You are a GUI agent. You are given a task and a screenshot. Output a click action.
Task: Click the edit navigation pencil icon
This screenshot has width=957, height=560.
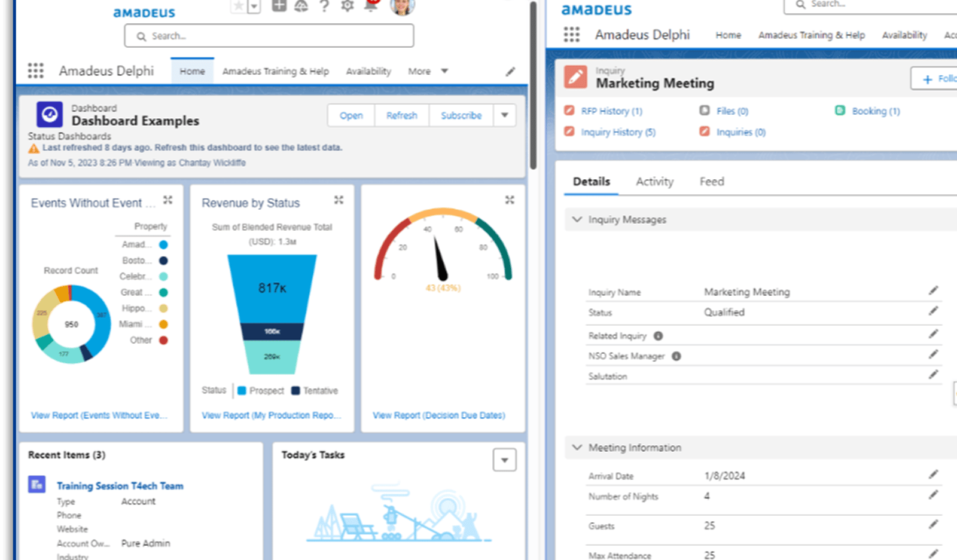point(510,72)
